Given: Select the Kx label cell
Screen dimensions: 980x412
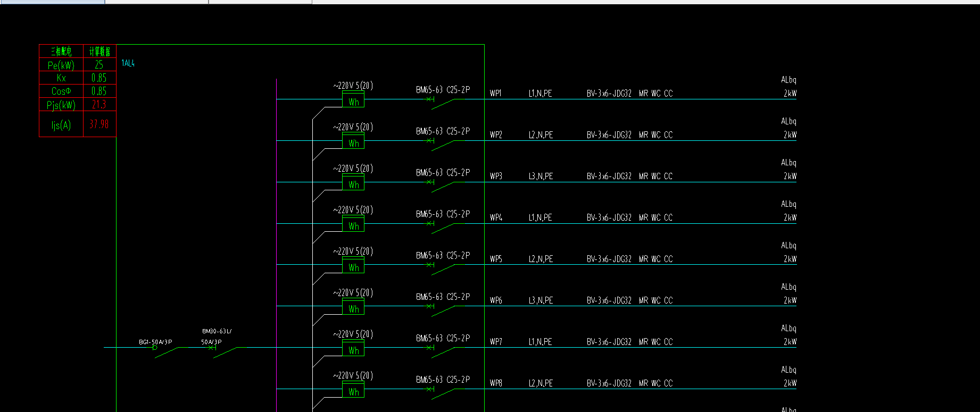Looking at the screenshot, I should tap(61, 78).
